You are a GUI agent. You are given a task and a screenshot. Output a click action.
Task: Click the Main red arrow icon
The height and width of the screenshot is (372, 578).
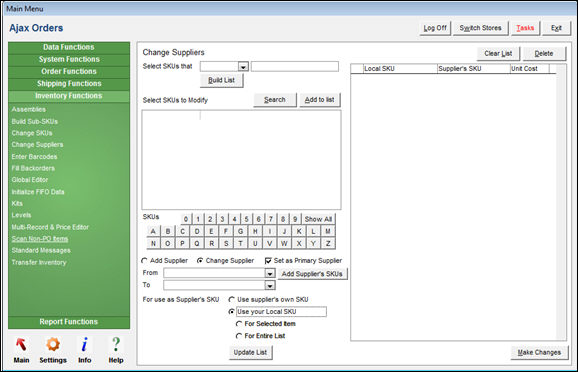point(21,344)
